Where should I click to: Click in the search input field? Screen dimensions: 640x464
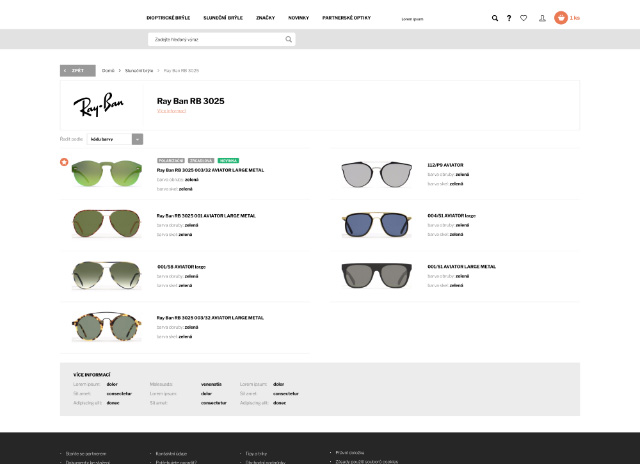pyautogui.click(x=215, y=39)
